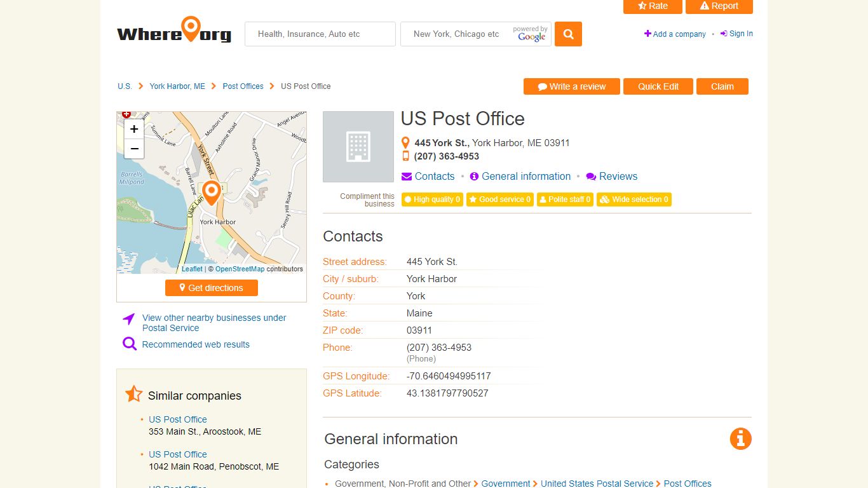This screenshot has height=488, width=868.
Task: Select the State value Maine
Action: [x=419, y=313]
